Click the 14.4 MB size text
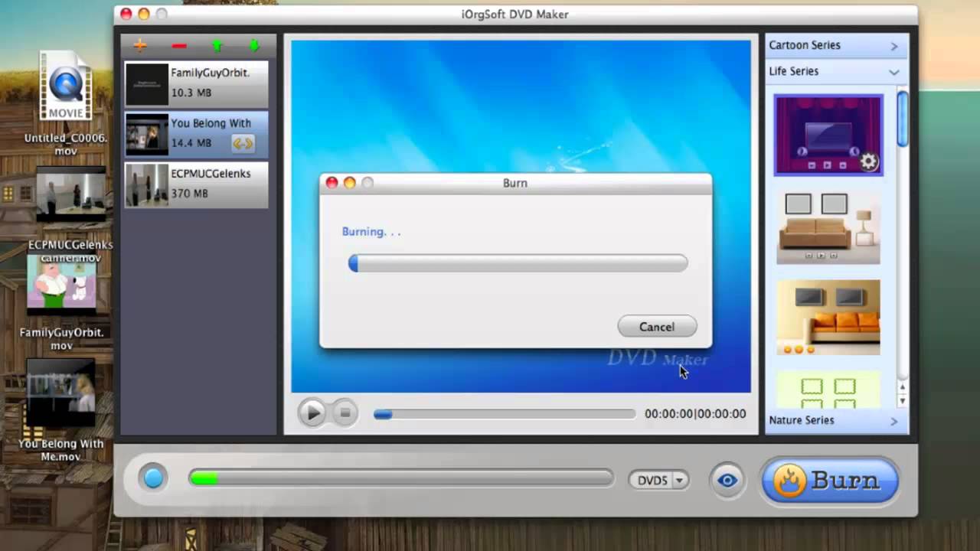Screen dimensions: 980x551 point(191,143)
